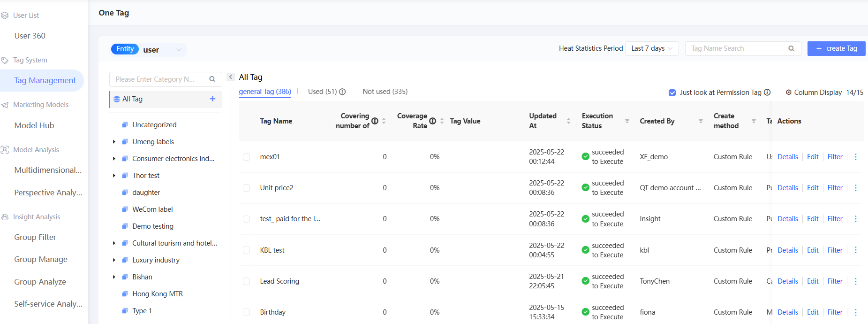The image size is (868, 324).
Task: Open Details link for KBL test
Action: click(787, 250)
